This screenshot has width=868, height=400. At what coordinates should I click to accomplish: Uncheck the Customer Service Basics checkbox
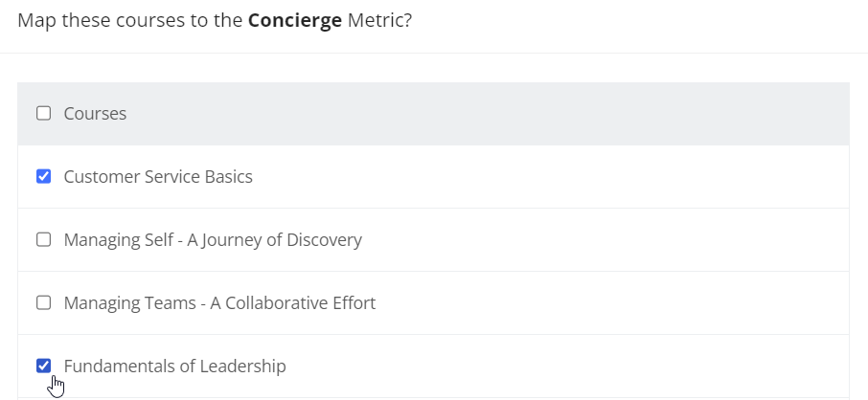[43, 176]
